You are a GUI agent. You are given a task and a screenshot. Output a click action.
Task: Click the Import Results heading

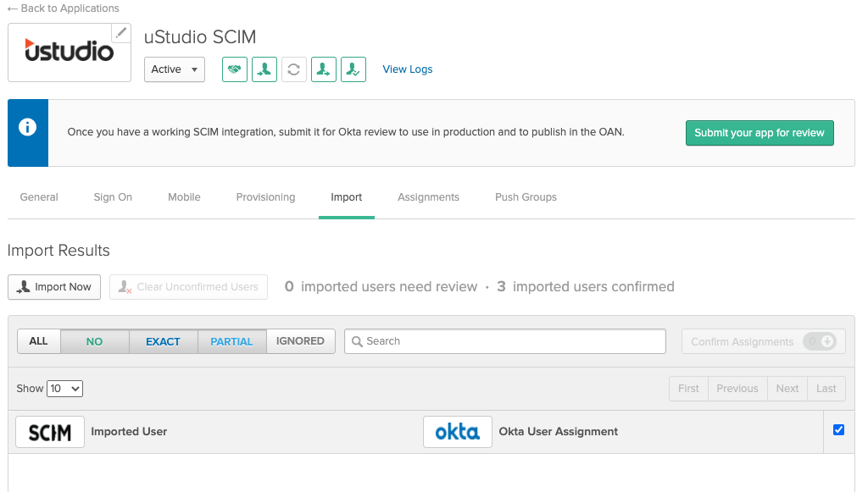(58, 251)
